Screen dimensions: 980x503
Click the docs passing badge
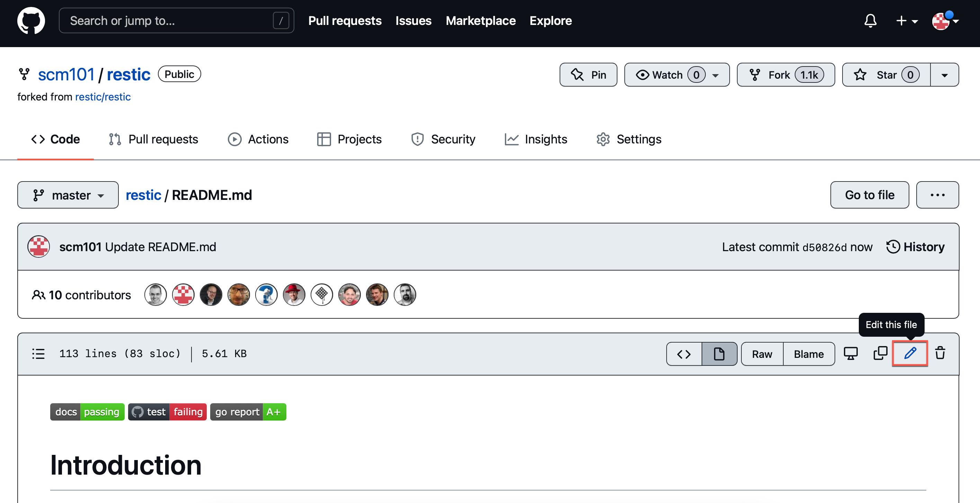[x=87, y=412]
